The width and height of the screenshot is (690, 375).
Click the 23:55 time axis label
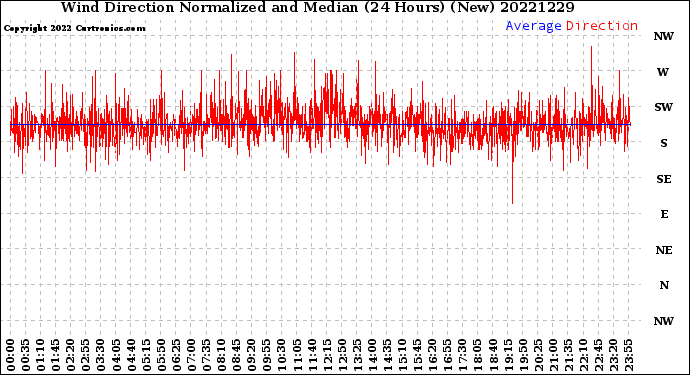(x=628, y=355)
